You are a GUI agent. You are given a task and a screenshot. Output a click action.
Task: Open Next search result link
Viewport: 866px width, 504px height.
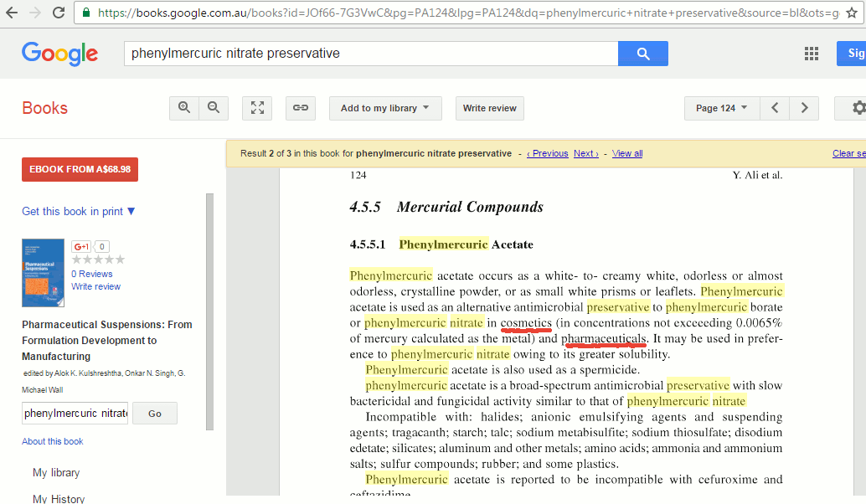586,153
